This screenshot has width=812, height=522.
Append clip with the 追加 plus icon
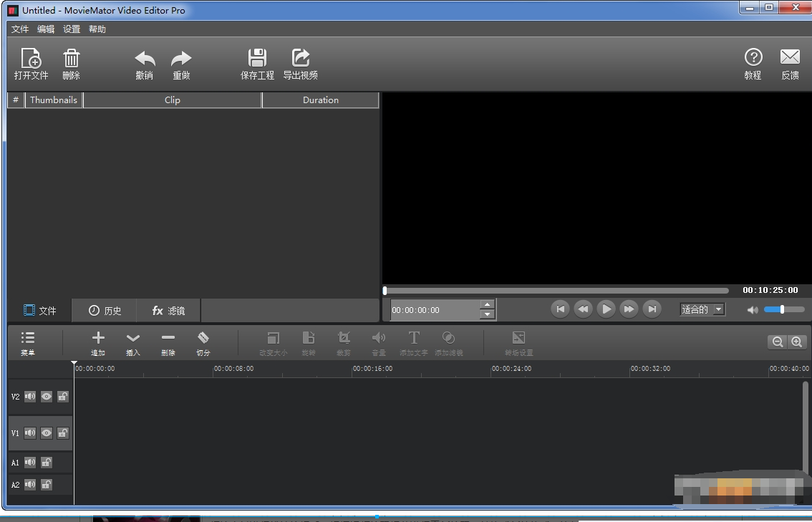pyautogui.click(x=98, y=338)
